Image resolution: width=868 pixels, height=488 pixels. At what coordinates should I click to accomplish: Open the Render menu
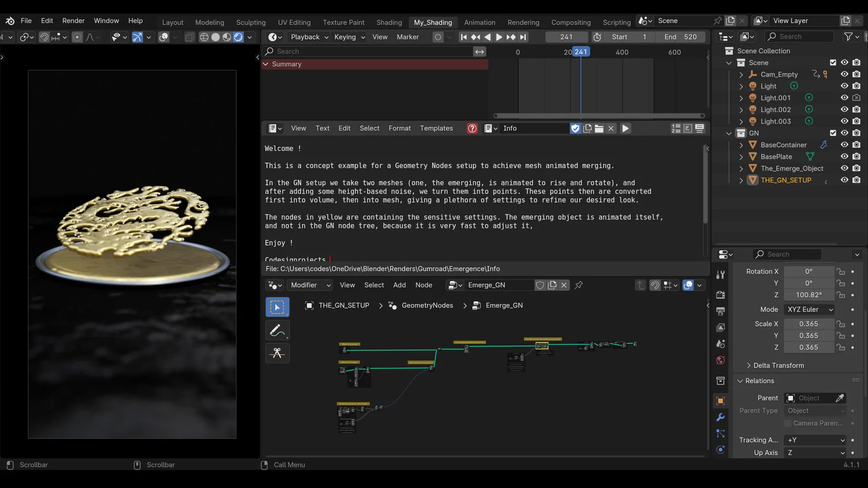click(x=73, y=21)
